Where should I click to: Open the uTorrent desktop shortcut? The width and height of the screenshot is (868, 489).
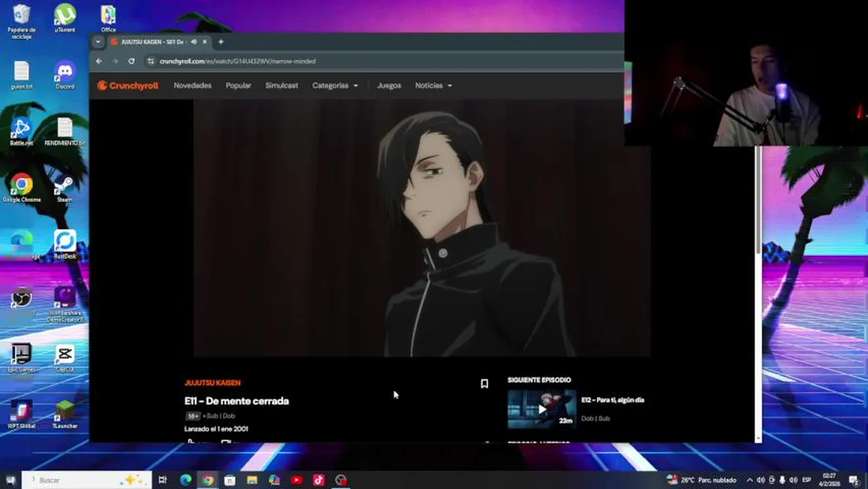click(65, 18)
